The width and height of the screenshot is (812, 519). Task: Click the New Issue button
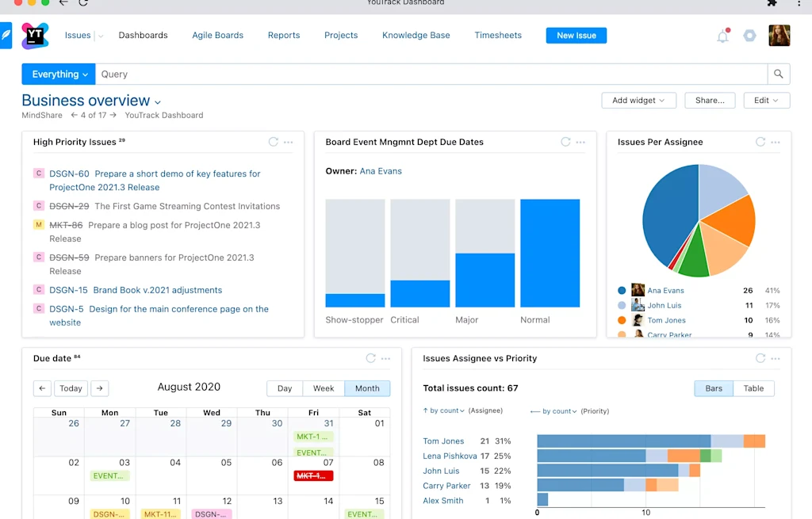click(x=576, y=35)
